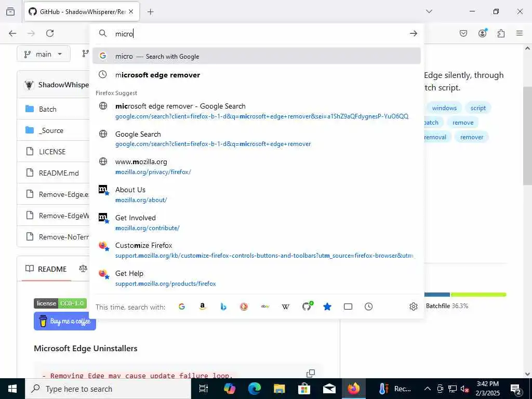This screenshot has height=399, width=532.
Task: Search bookmarks with the star icon
Action: [327, 307]
